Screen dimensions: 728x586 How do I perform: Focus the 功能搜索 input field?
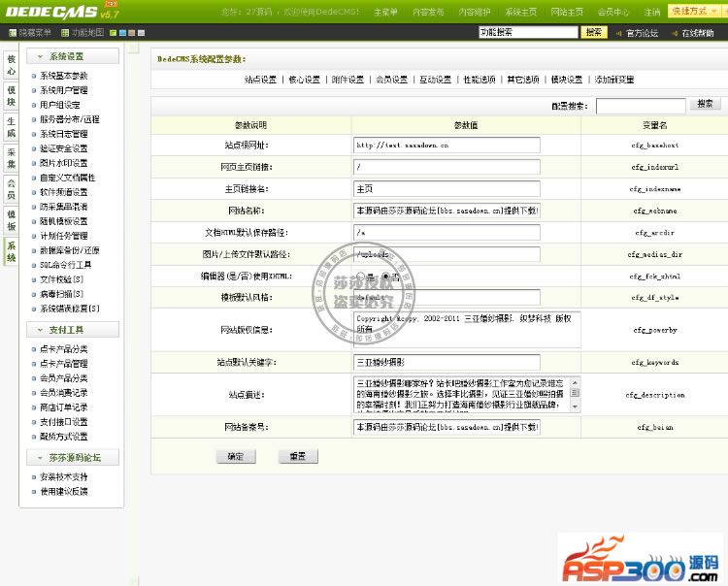pyautogui.click(x=528, y=32)
